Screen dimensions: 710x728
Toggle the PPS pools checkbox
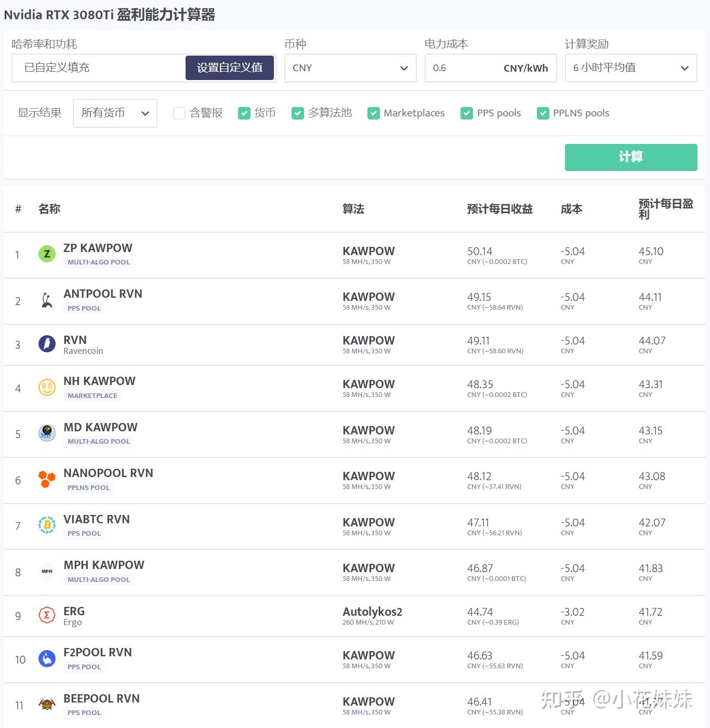pos(467,113)
